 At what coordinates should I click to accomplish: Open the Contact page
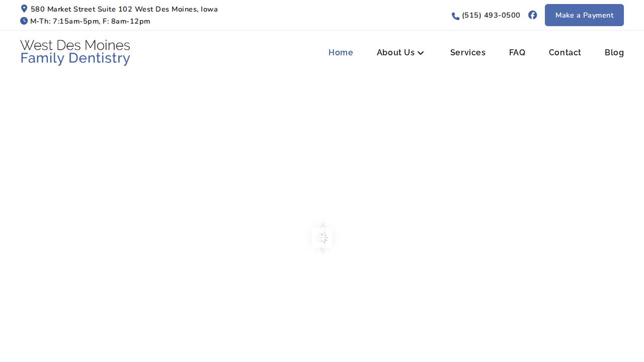[x=565, y=52]
